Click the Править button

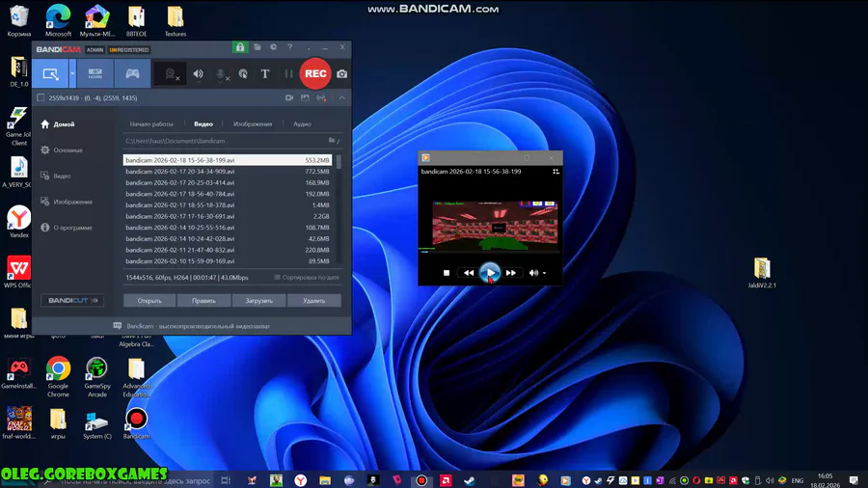point(203,301)
